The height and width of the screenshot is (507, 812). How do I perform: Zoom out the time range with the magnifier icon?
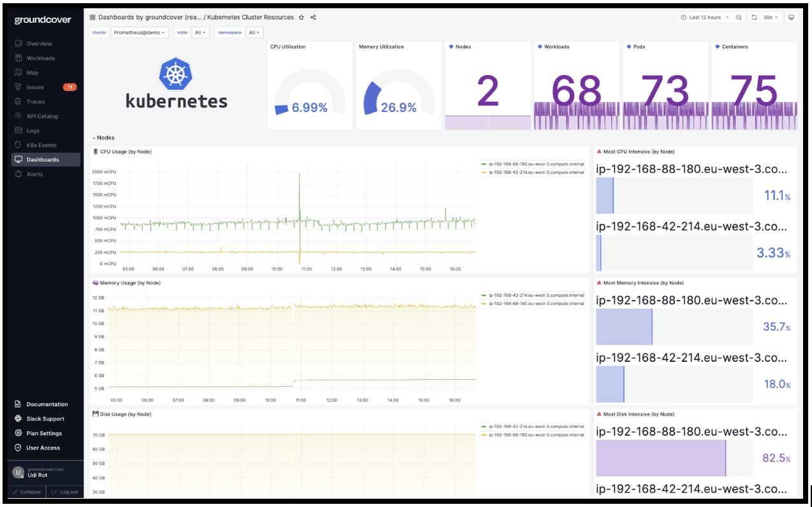tap(739, 17)
